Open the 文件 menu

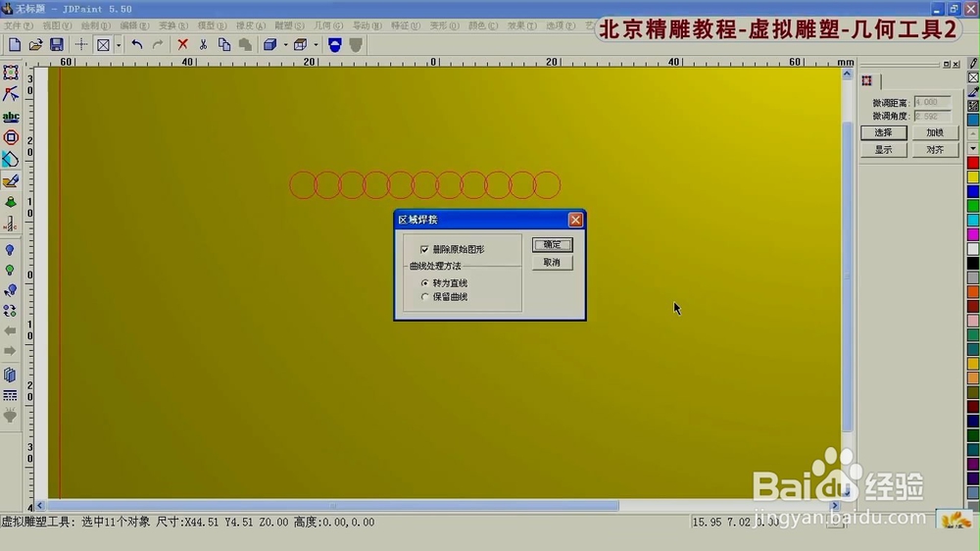tap(19, 25)
